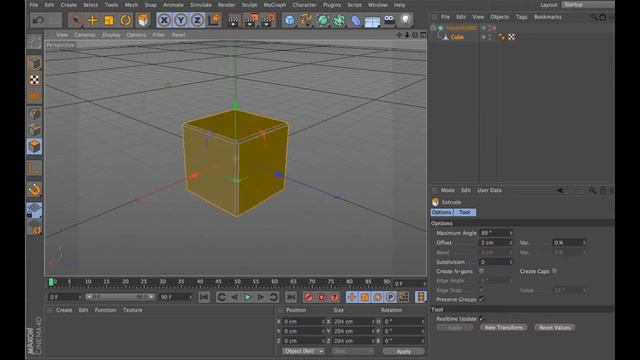Image resolution: width=640 pixels, height=360 pixels.
Task: Open viewport Cameras menu
Action: click(84, 35)
